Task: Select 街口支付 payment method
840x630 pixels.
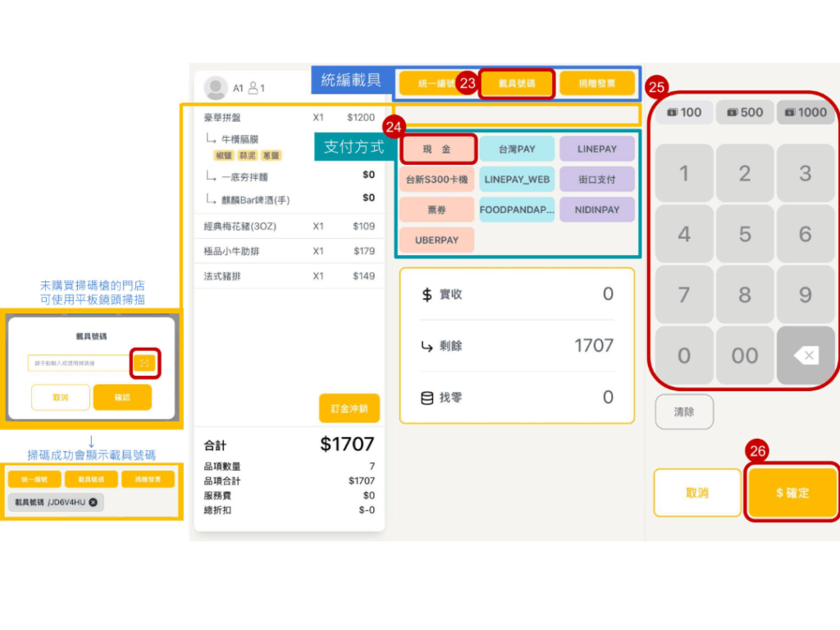Action: 596,180
